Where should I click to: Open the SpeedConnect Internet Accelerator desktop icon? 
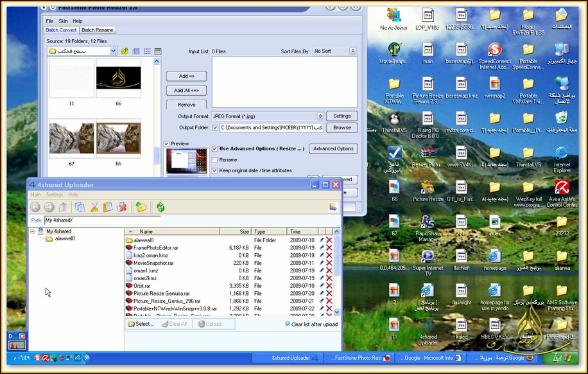coord(495,55)
